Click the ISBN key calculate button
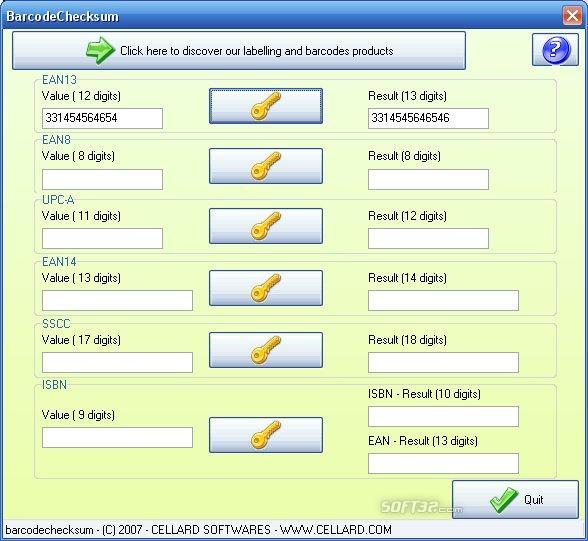Screen dimensions: 588x541 click(x=266, y=435)
